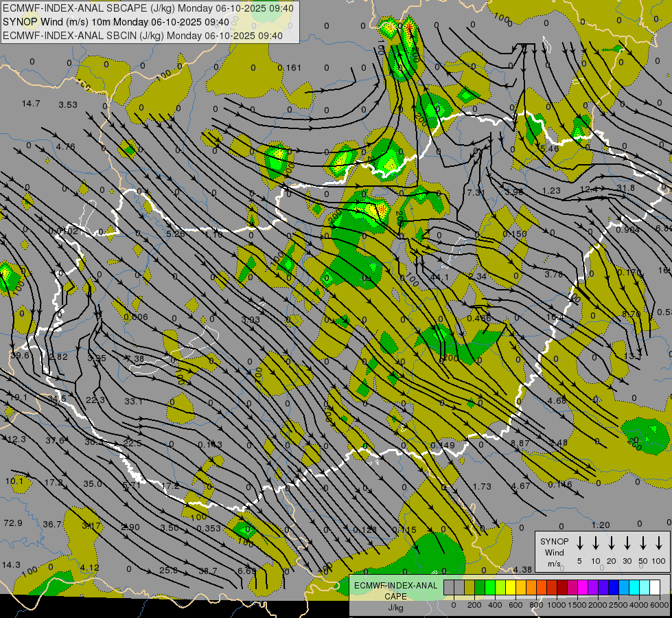Viewport: 672px width, 618px height.
Task: Click the 6000 tick label on colorbar
Action: (x=660, y=605)
